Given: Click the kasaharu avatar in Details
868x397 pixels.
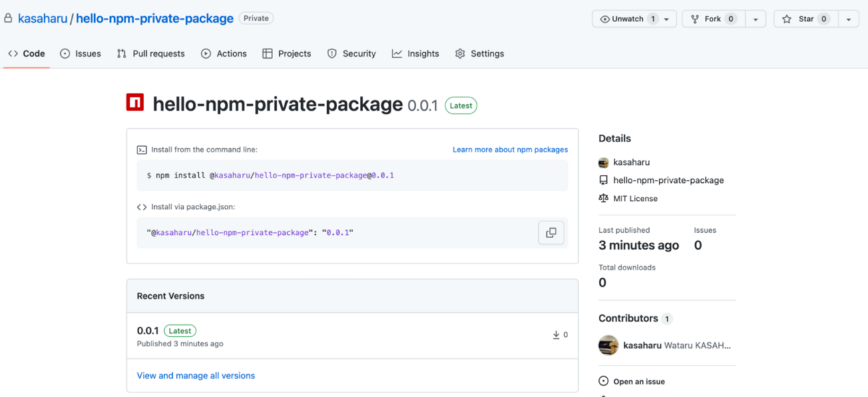Looking at the screenshot, I should 604,162.
